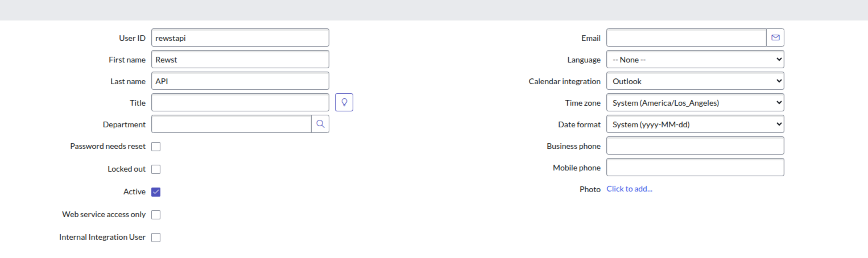Click into the User ID field
The width and height of the screenshot is (868, 258).
click(x=240, y=38)
